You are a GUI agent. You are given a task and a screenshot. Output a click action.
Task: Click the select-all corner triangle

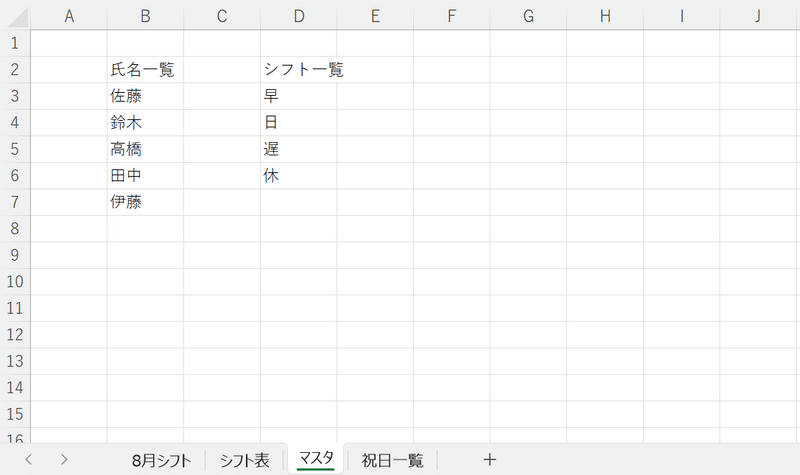[18, 17]
